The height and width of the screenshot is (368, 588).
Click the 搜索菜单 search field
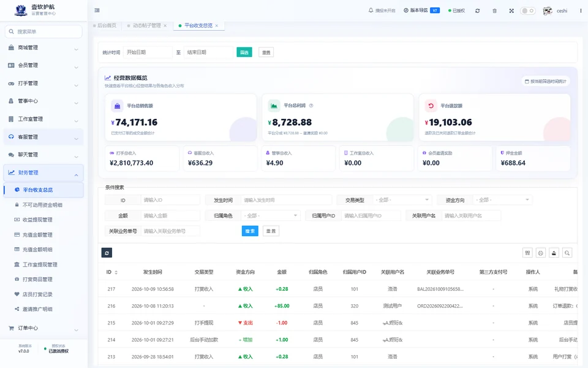[43, 31]
